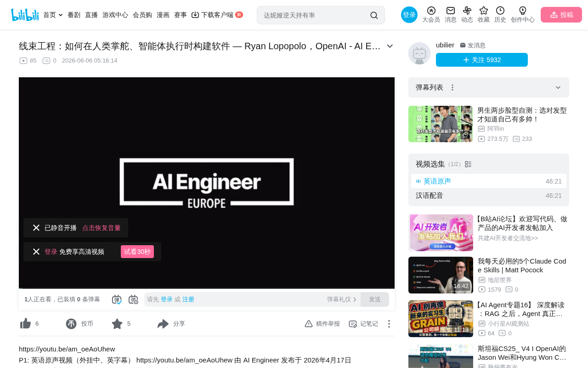Close the 已静音开播 notice
588x368 pixels.
[36, 228]
